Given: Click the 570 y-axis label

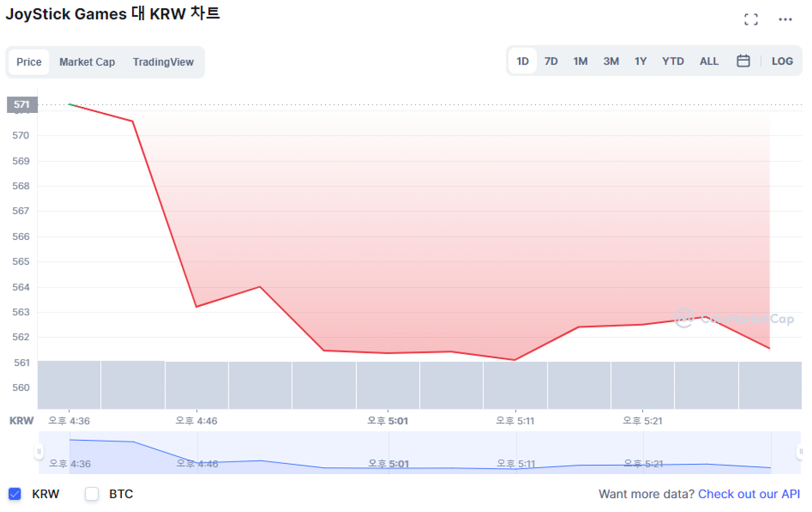Looking at the screenshot, I should (21, 136).
